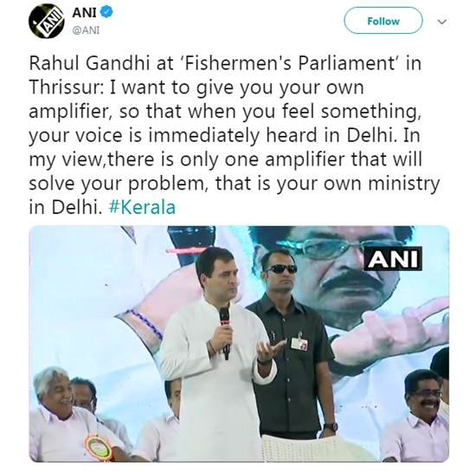The image size is (476, 472).
Task: Follow the ANI account
Action: (x=383, y=21)
